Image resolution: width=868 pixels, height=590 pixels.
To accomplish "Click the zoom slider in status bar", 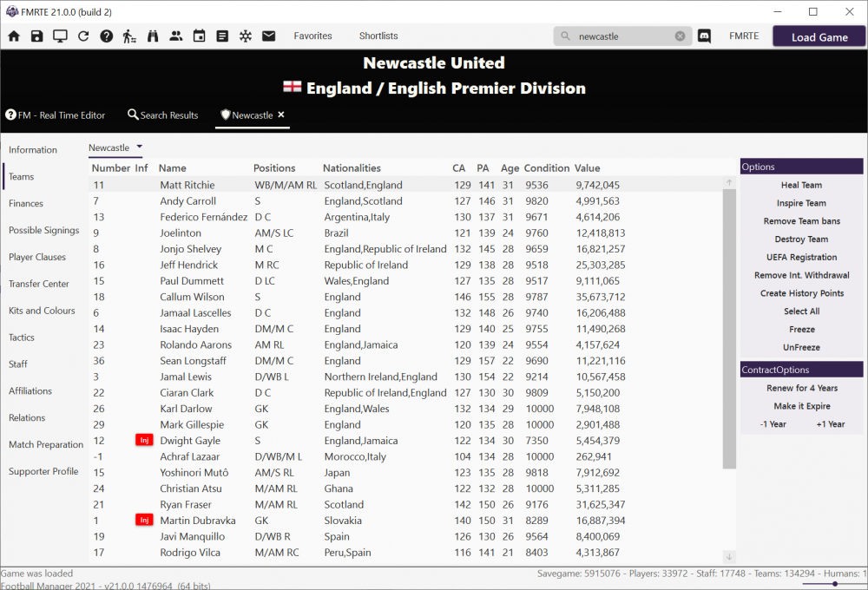I will 835,584.
